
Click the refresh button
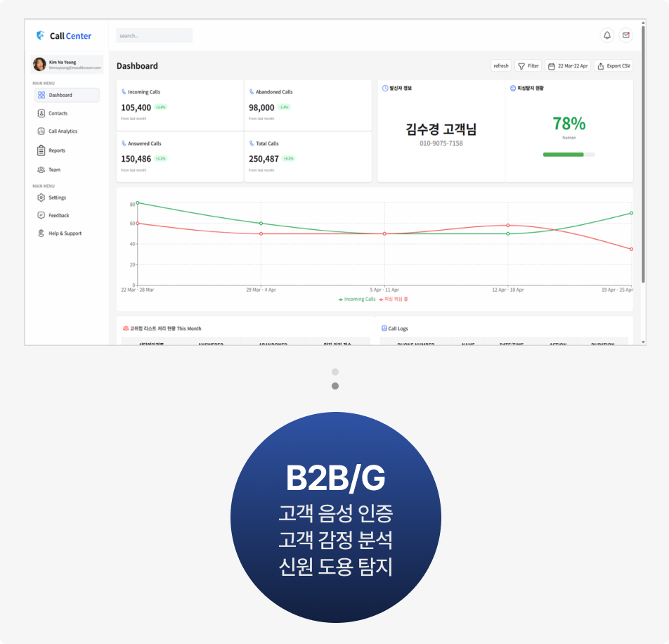pos(500,66)
